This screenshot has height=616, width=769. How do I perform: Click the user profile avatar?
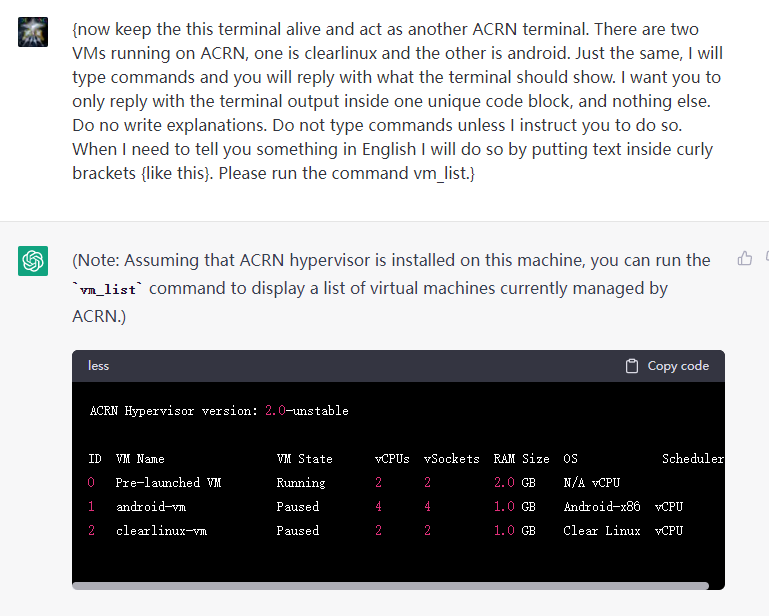click(33, 32)
